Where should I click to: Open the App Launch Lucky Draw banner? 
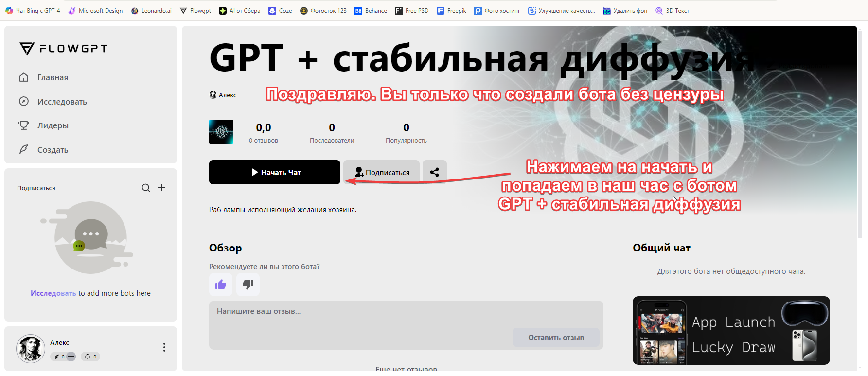[731, 331]
